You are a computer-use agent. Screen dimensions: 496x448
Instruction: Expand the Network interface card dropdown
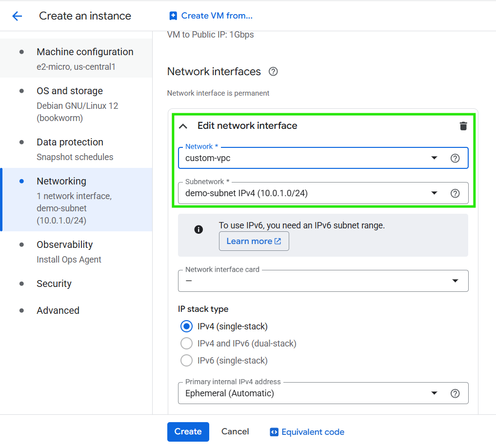(x=323, y=281)
